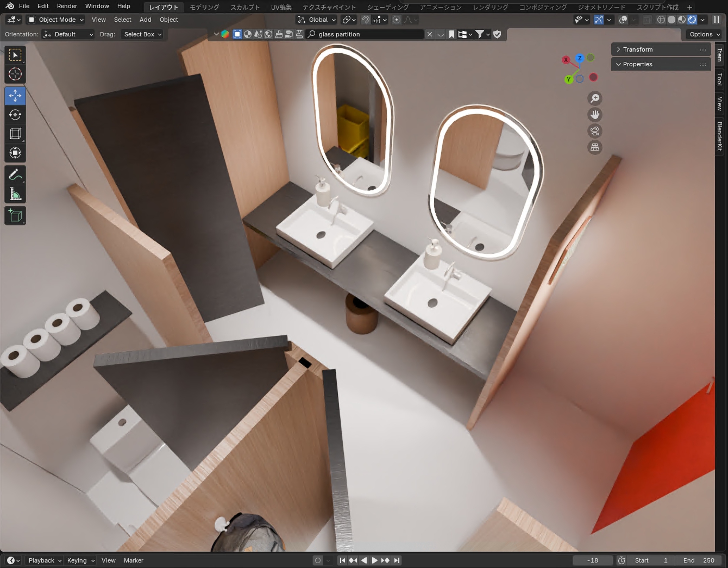Open the Render menu
The image size is (728, 568).
pos(67,6)
